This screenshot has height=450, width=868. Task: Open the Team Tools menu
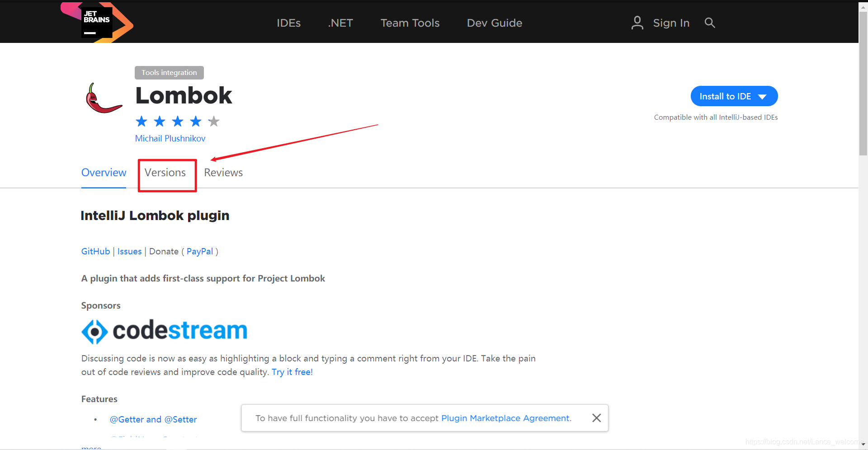tap(410, 23)
